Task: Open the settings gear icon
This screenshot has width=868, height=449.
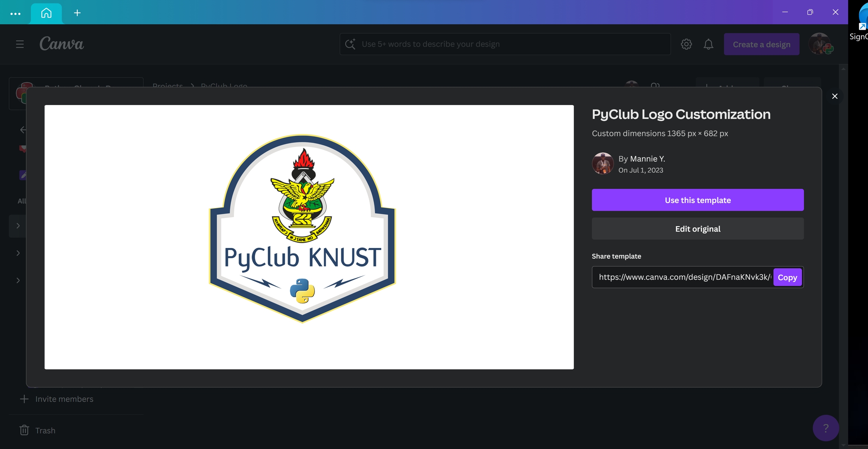Action: tap(686, 44)
